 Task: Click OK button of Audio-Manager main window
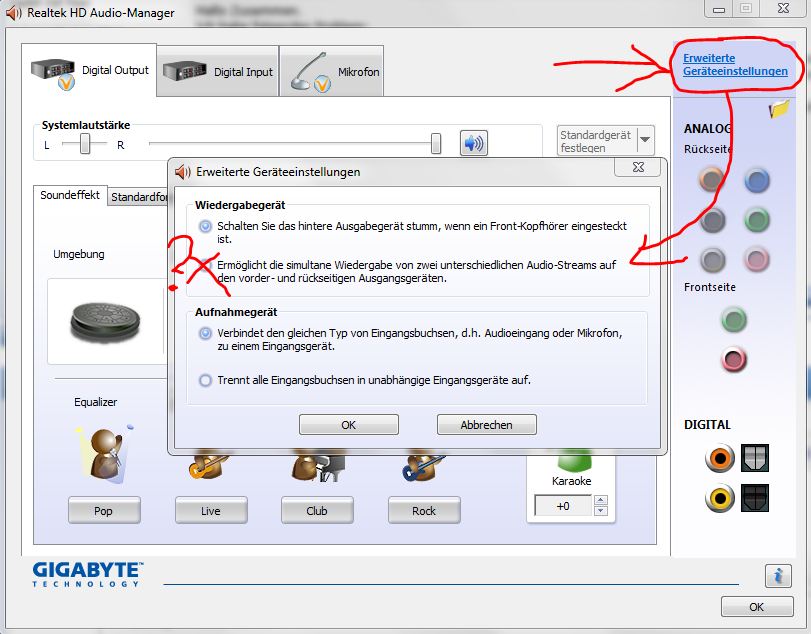point(757,607)
